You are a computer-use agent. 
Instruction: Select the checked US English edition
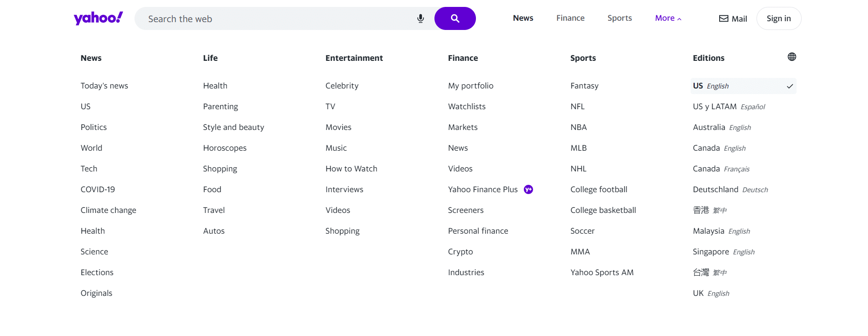(743, 86)
